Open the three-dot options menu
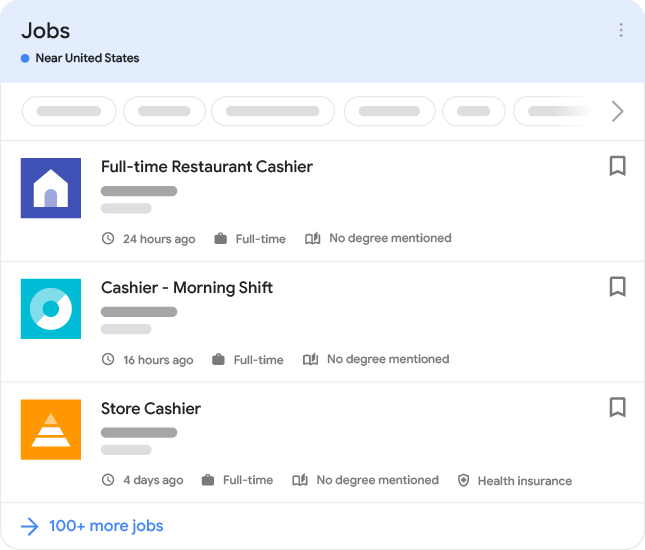Image resolution: width=645 pixels, height=550 pixels. [620, 31]
